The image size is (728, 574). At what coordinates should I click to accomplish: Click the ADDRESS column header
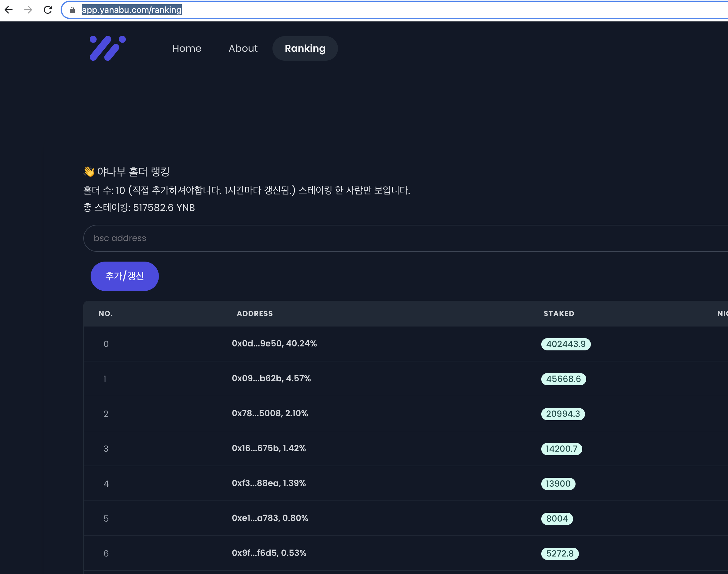coord(255,313)
